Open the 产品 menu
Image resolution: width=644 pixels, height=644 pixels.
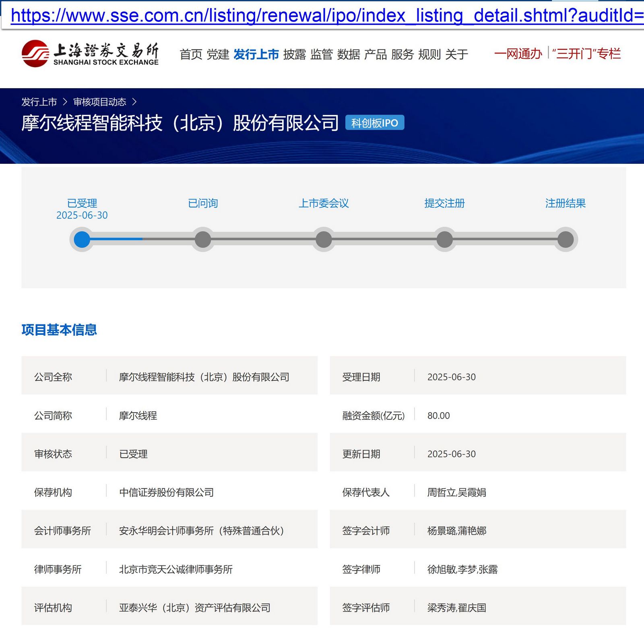point(376,54)
